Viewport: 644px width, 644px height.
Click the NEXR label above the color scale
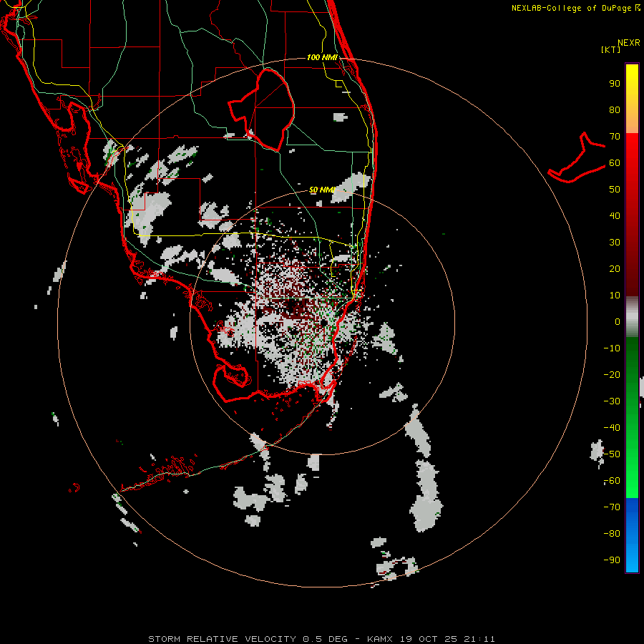point(628,43)
